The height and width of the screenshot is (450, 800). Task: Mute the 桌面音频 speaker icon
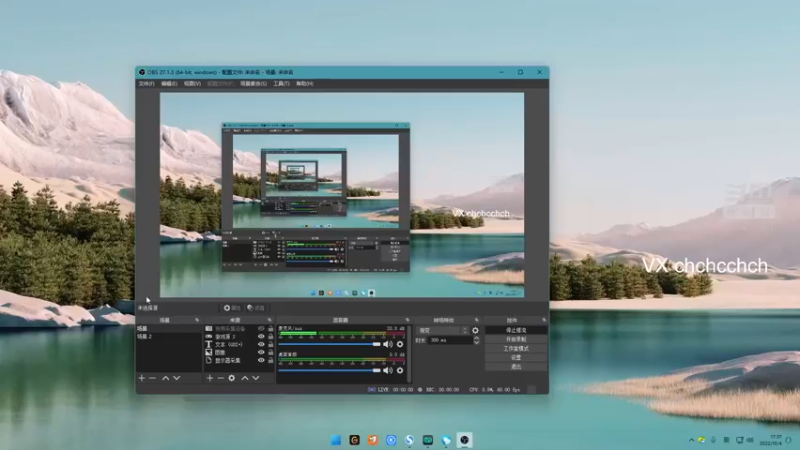[388, 370]
